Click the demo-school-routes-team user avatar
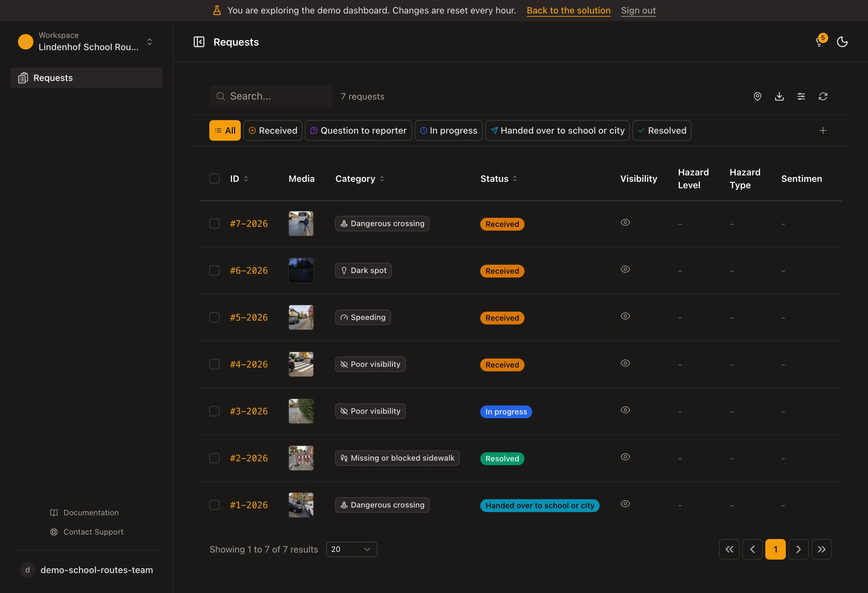The image size is (868, 593). [x=27, y=570]
